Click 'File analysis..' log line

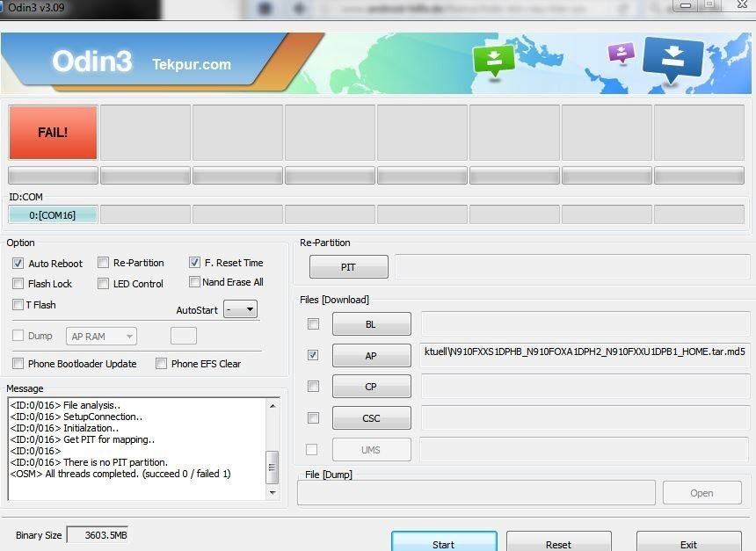pos(66,405)
